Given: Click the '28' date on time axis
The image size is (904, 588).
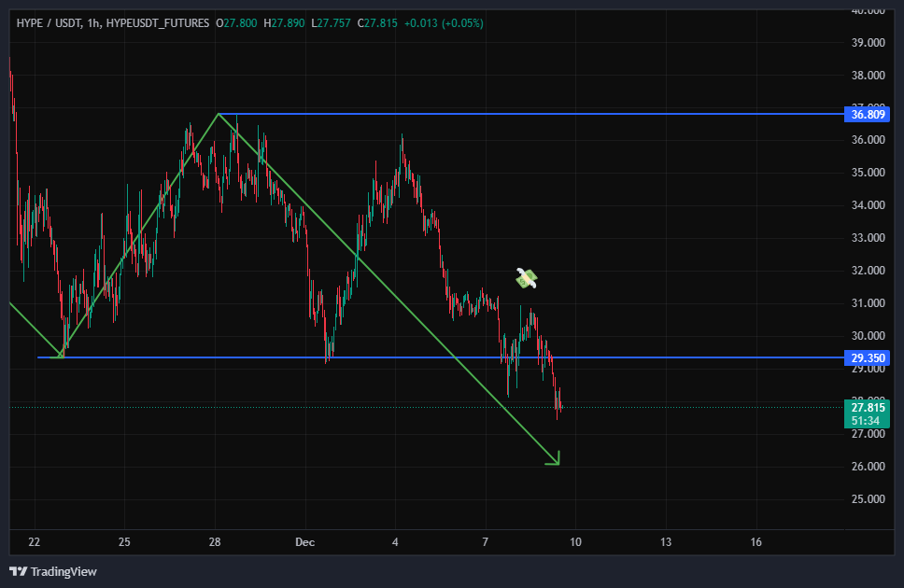Looking at the screenshot, I should coord(215,541).
